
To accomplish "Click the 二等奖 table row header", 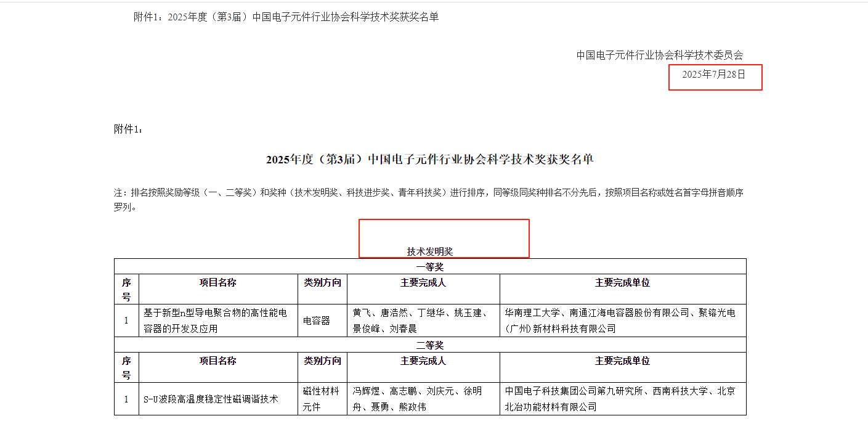I will [x=430, y=345].
